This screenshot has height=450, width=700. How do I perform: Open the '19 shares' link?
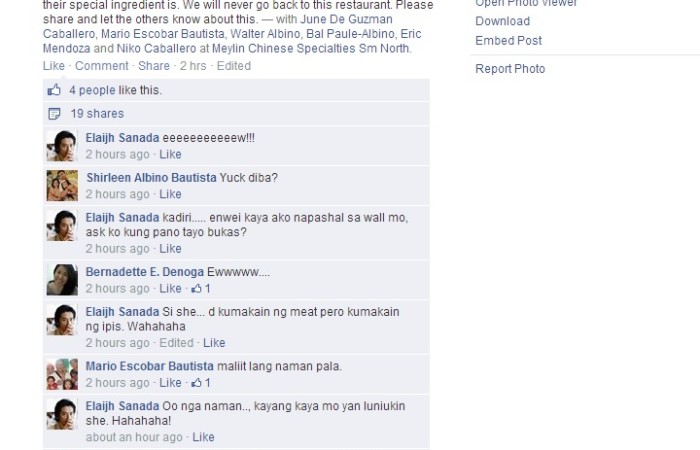[x=97, y=114]
